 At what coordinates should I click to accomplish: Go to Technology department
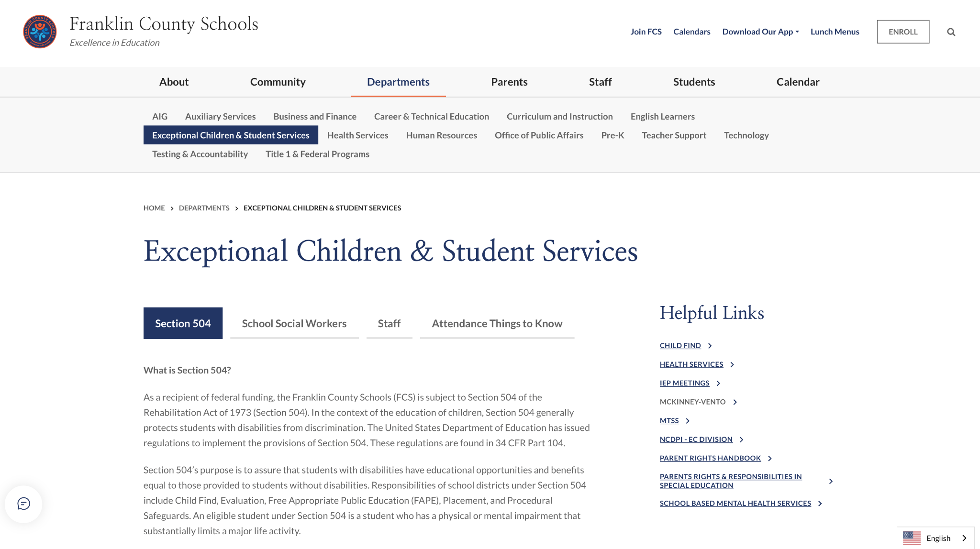(x=746, y=135)
